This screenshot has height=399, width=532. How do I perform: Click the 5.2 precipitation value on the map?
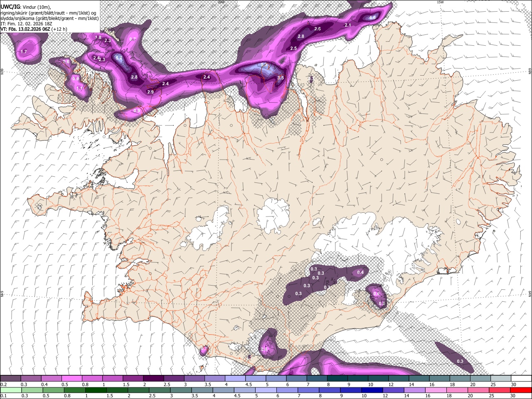[x=119, y=58]
